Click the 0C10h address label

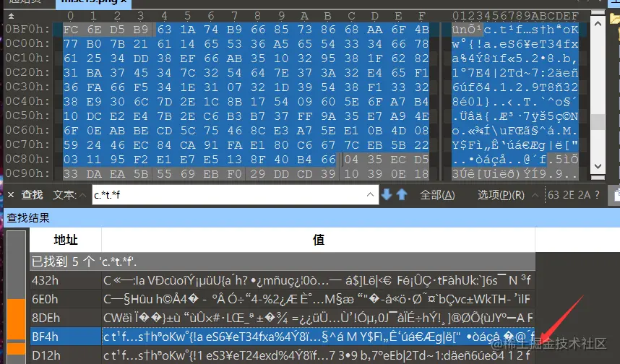[27, 58]
